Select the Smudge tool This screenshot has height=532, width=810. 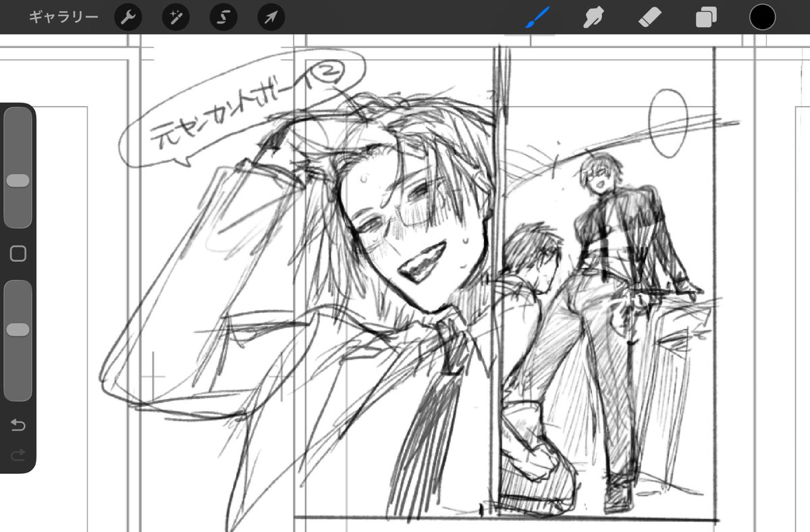pos(593,18)
